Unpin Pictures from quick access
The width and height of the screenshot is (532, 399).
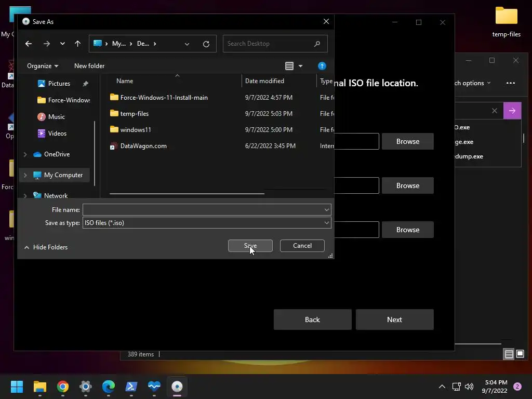pos(86,84)
